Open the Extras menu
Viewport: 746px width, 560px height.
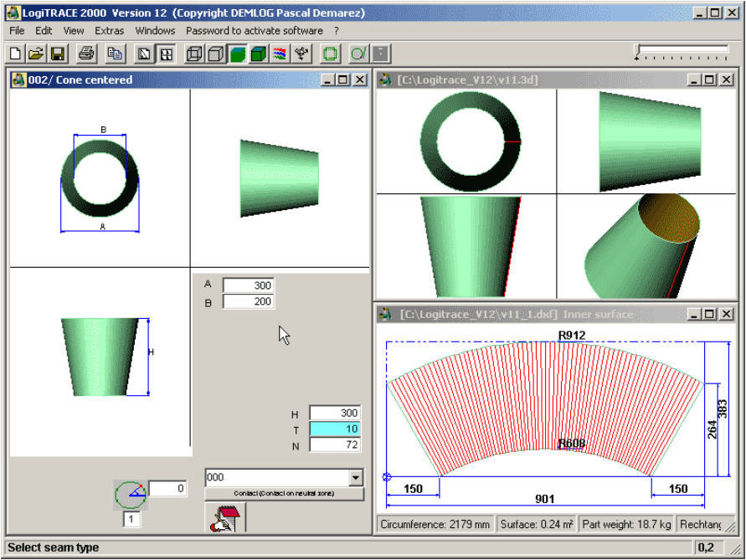pyautogui.click(x=109, y=30)
